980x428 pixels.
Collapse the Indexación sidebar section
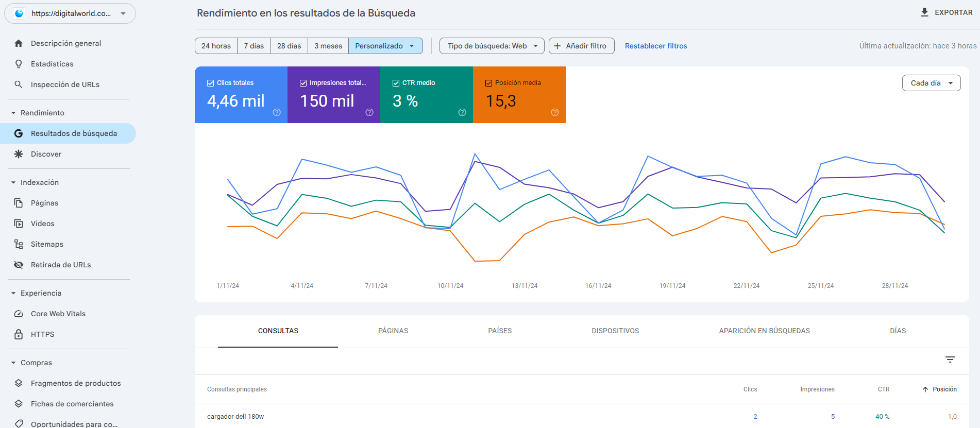tap(13, 182)
